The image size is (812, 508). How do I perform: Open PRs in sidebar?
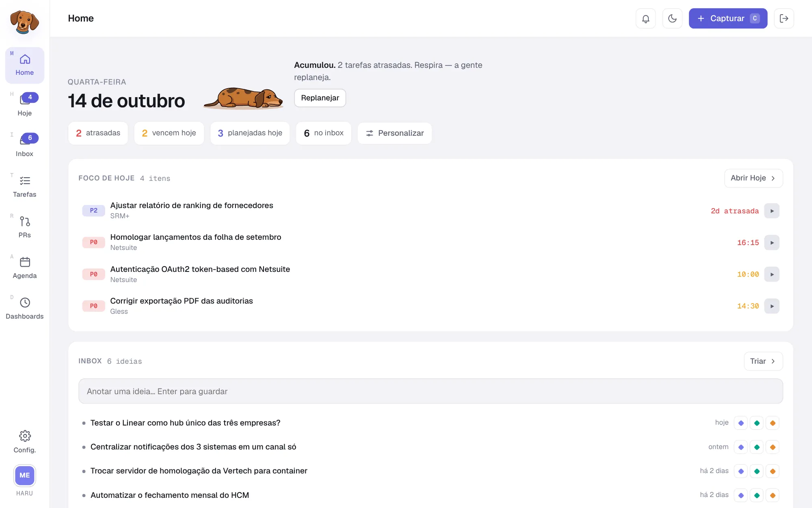click(25, 228)
